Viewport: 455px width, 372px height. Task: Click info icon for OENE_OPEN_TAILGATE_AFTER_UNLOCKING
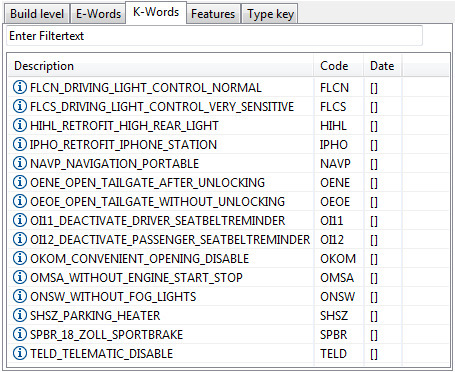(x=20, y=182)
